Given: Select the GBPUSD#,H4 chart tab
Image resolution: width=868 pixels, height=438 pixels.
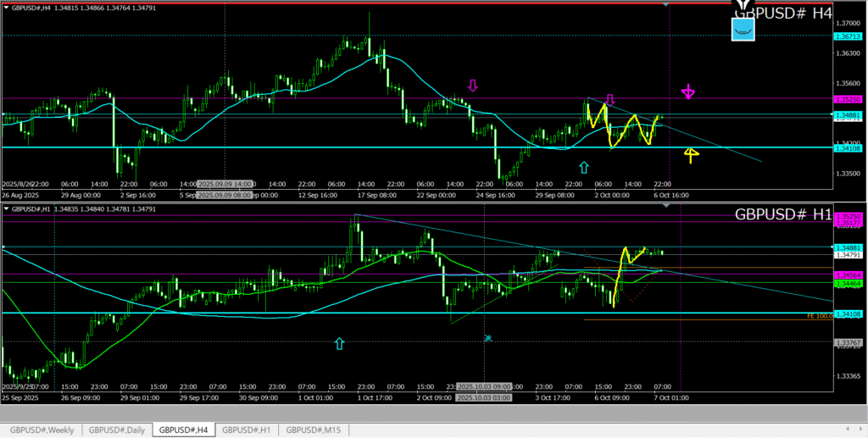Looking at the screenshot, I should point(184,430).
